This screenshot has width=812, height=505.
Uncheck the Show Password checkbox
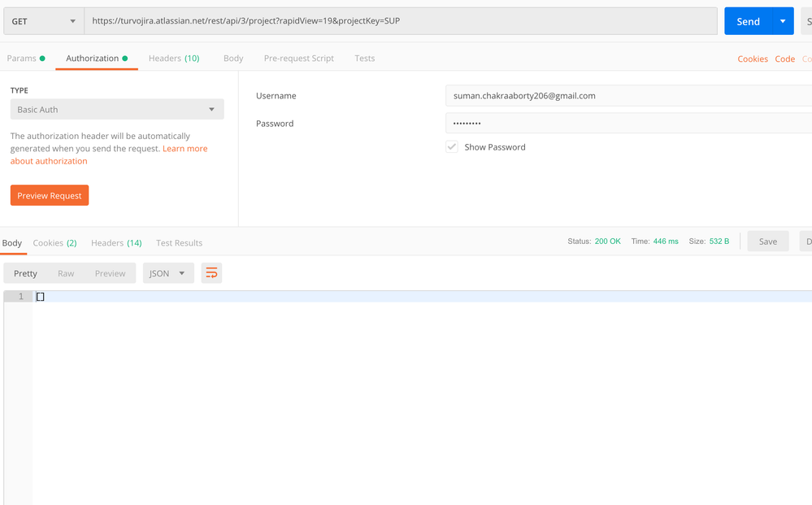452,147
